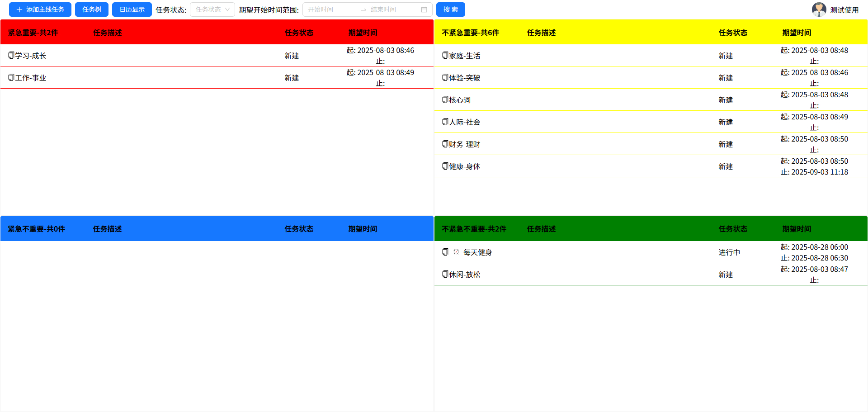
Task: Select the 人际-社会 task name
Action: pyautogui.click(x=465, y=122)
